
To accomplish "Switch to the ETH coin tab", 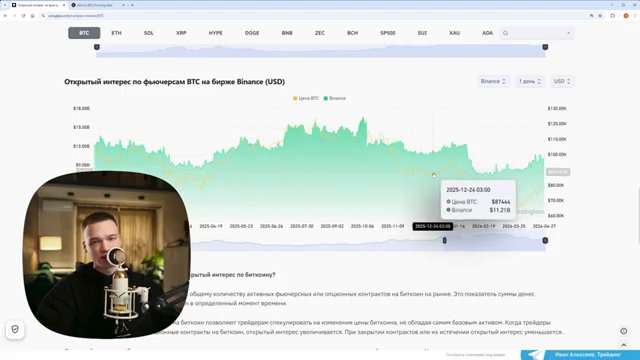I will tap(116, 33).
